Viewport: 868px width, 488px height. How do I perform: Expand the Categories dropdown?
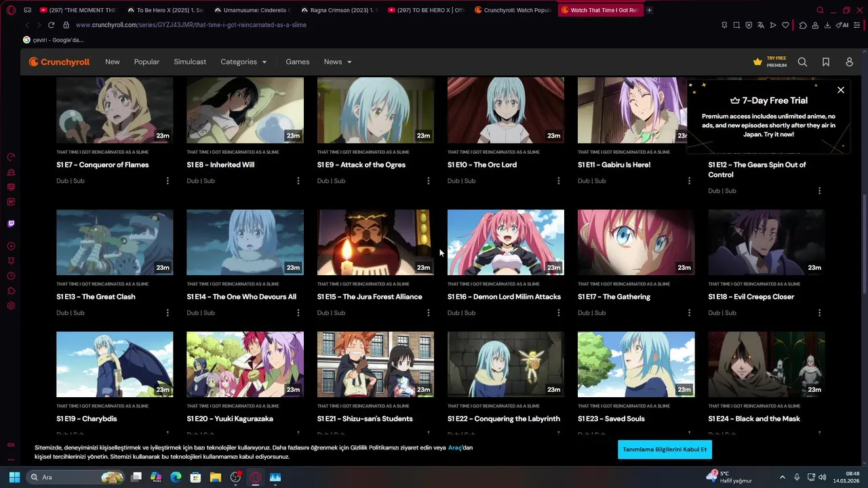243,62
